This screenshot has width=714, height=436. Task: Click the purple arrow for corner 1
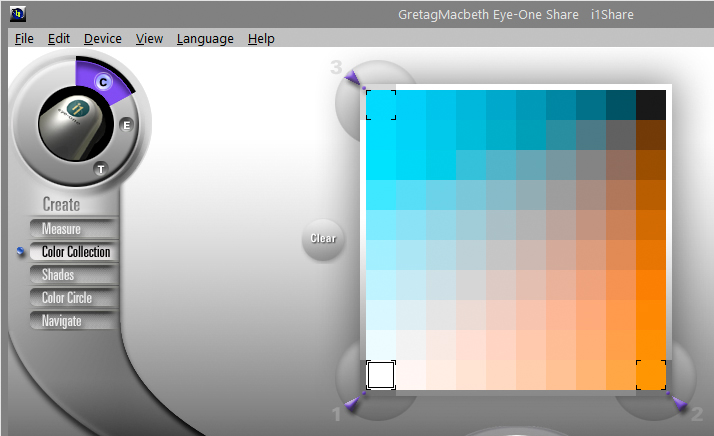point(352,403)
